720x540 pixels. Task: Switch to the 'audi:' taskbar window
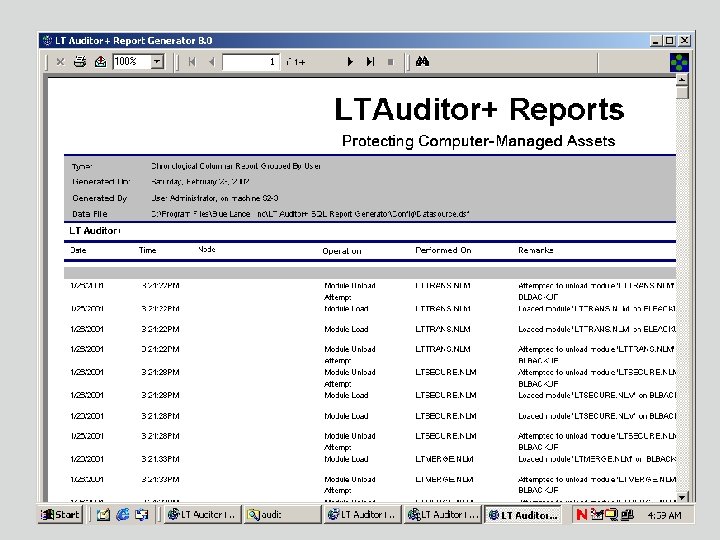point(282,515)
